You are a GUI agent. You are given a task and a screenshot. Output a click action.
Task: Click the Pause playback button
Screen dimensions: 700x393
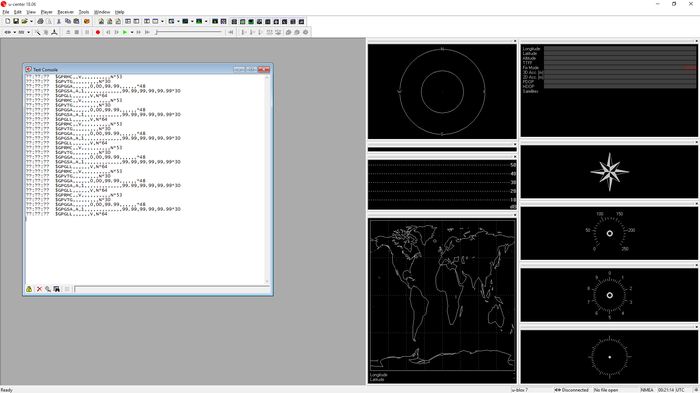point(88,32)
